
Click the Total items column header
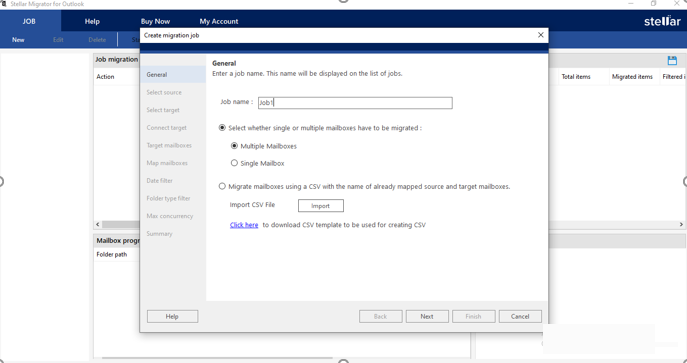(576, 76)
